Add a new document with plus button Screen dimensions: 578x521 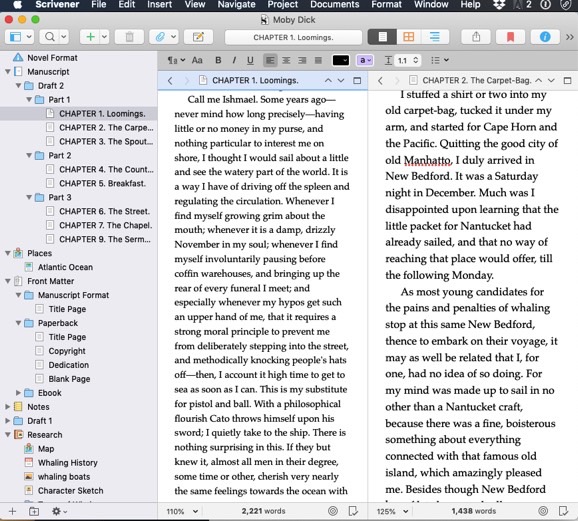coord(90,37)
